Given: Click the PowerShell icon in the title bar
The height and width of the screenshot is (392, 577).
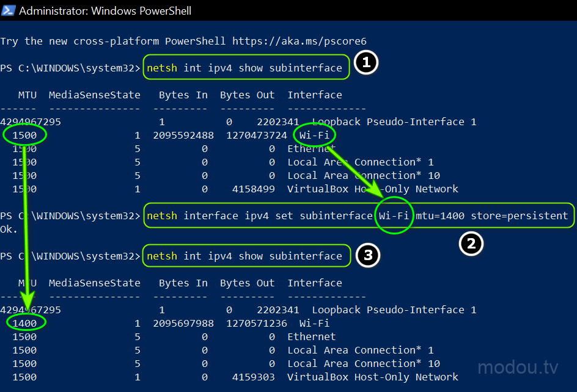Looking at the screenshot, I should point(9,10).
